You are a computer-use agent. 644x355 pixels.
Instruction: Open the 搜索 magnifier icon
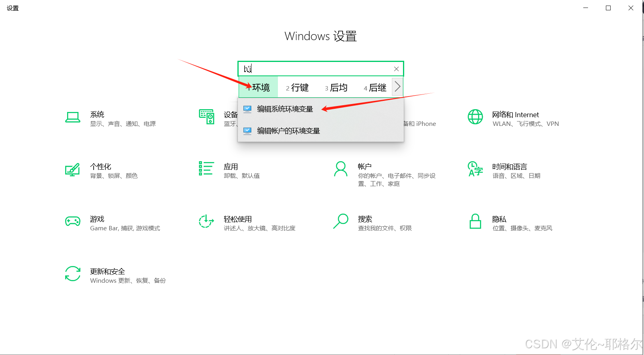341,221
